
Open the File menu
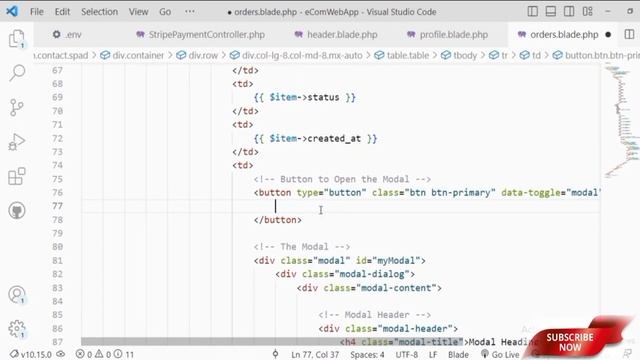pos(37,12)
